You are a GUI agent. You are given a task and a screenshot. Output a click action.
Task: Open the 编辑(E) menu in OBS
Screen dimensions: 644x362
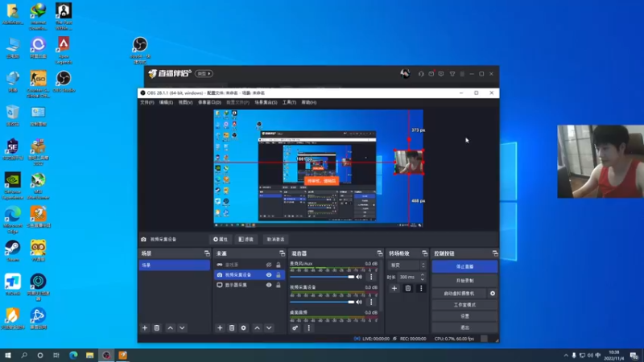166,102
